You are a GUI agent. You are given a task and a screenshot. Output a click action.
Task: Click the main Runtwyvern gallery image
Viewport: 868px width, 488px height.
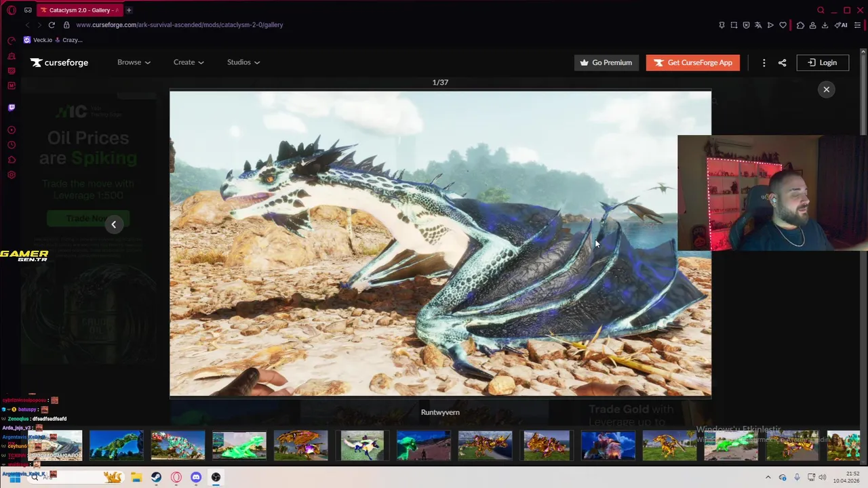click(440, 243)
